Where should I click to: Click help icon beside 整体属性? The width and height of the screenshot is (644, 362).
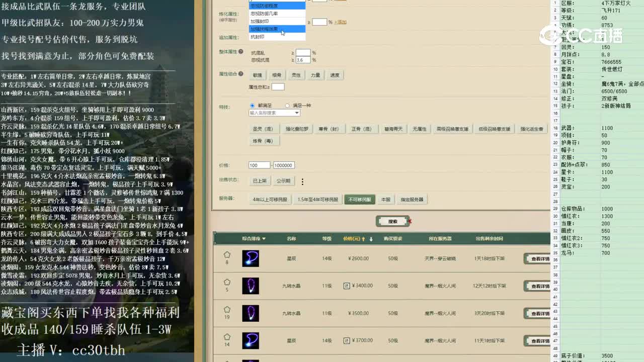[x=241, y=52]
